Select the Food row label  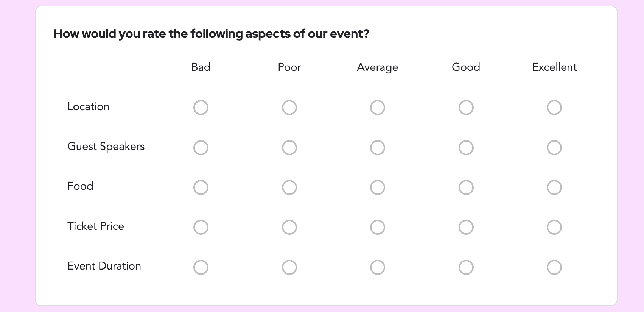tap(80, 186)
